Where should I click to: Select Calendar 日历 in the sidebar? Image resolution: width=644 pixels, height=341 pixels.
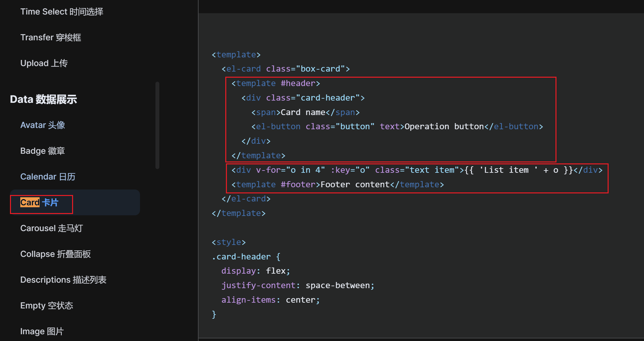pos(47,176)
